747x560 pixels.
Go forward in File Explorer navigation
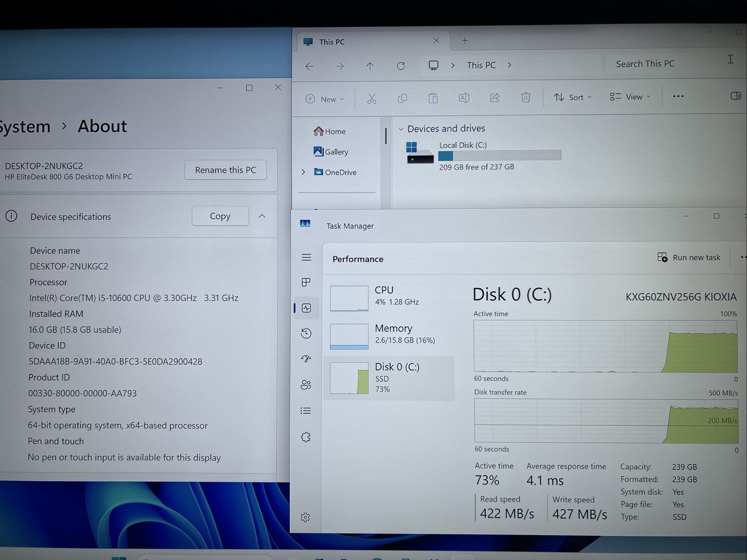coord(340,66)
